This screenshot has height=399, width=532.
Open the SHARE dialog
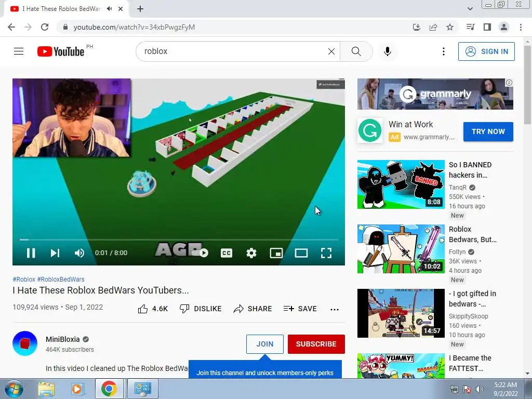pos(253,309)
